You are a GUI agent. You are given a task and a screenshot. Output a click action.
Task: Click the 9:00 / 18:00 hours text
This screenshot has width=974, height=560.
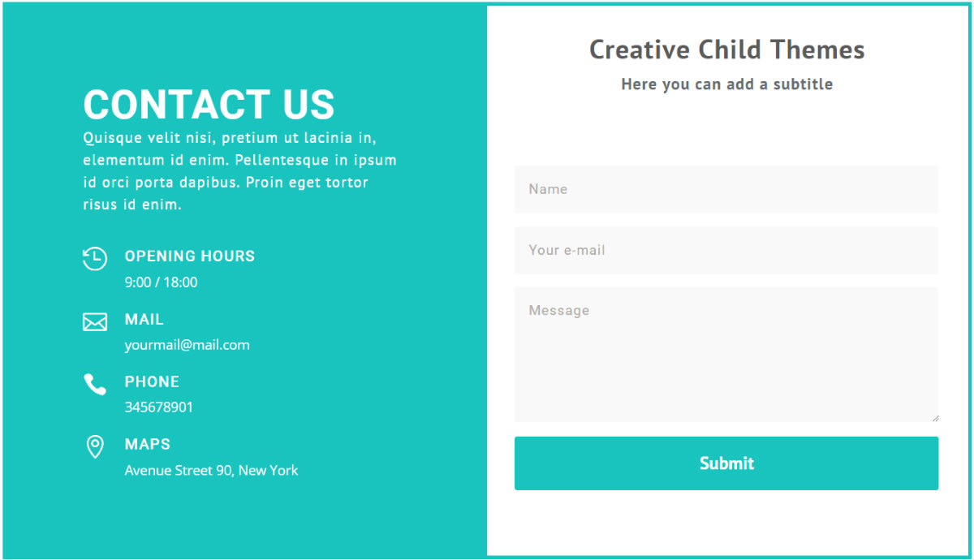[161, 282]
